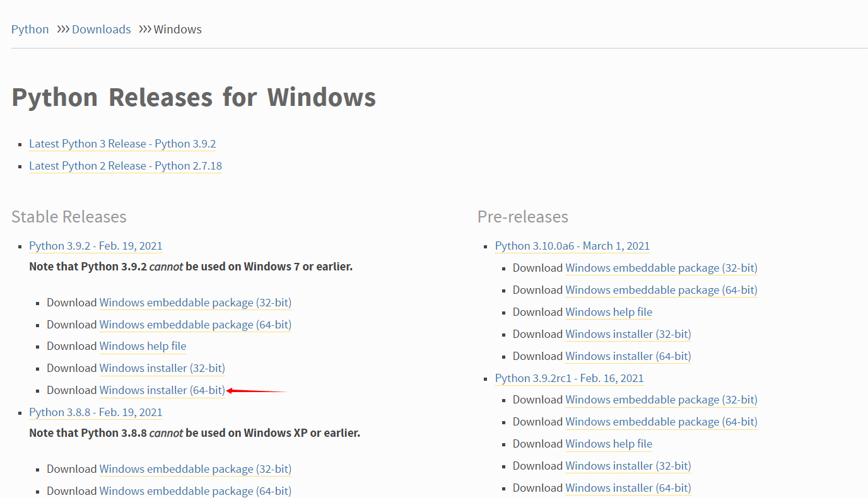Click the Windows 7 or earlier note

pos(191,267)
